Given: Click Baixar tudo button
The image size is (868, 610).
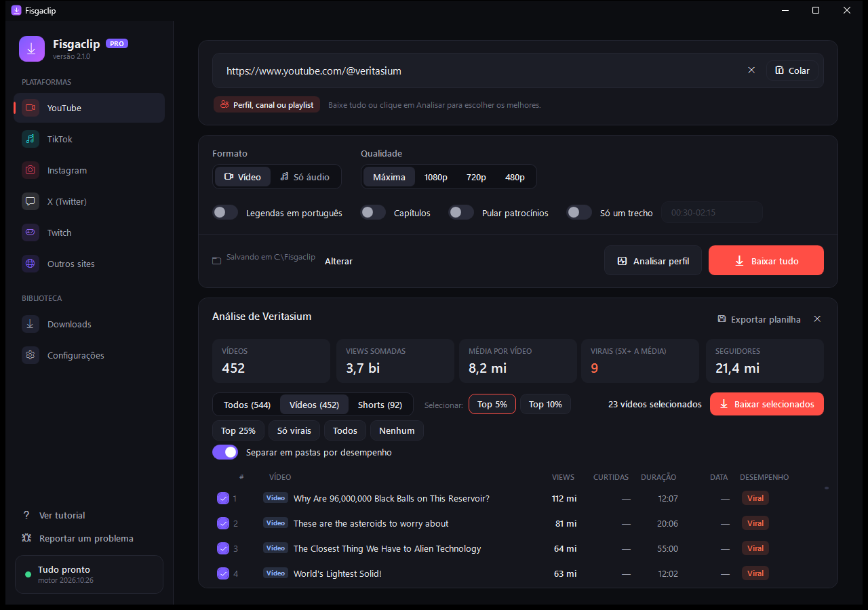Looking at the screenshot, I should pyautogui.click(x=766, y=260).
